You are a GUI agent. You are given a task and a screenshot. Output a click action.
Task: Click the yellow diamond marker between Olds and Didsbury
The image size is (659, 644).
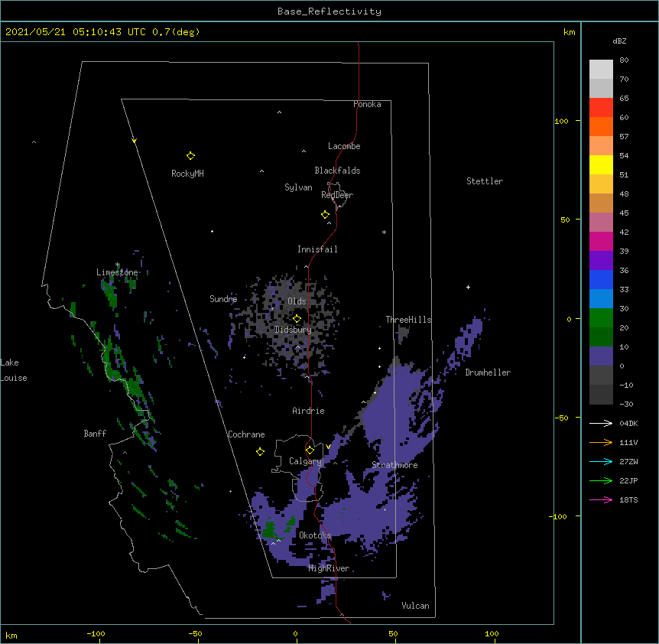click(297, 319)
